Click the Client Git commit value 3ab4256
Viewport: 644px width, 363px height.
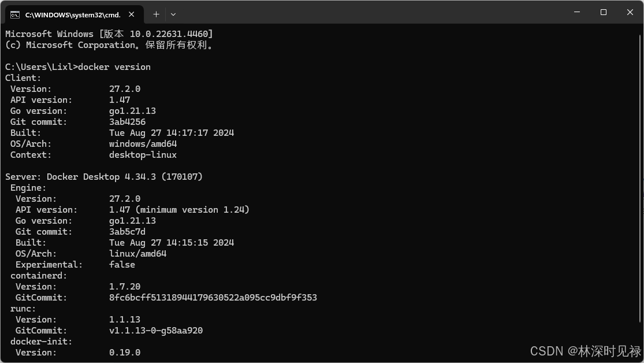127,122
